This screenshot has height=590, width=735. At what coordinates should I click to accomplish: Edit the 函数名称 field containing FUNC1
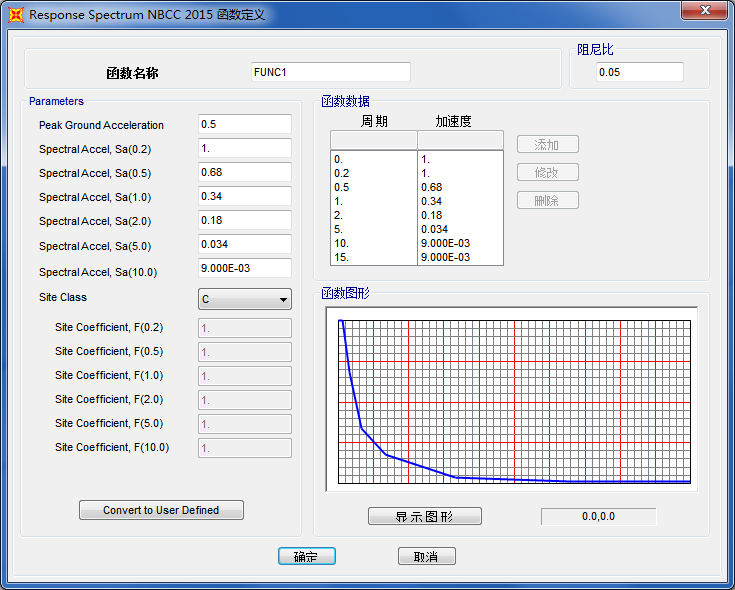tap(330, 72)
